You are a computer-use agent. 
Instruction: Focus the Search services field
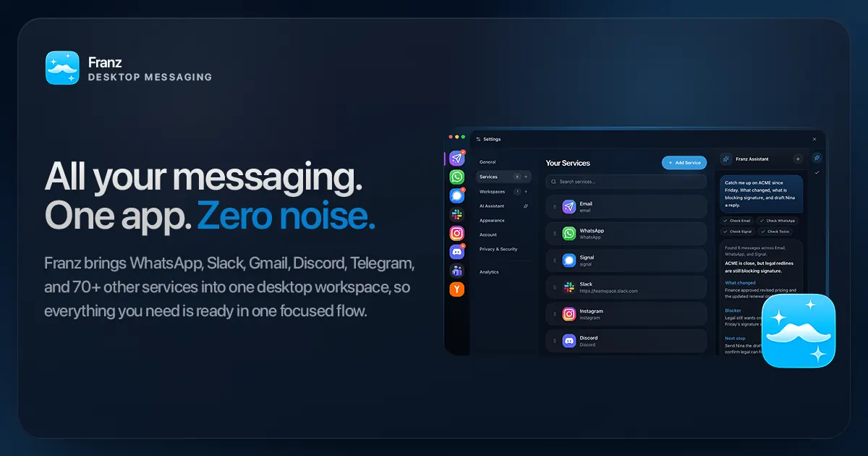626,182
